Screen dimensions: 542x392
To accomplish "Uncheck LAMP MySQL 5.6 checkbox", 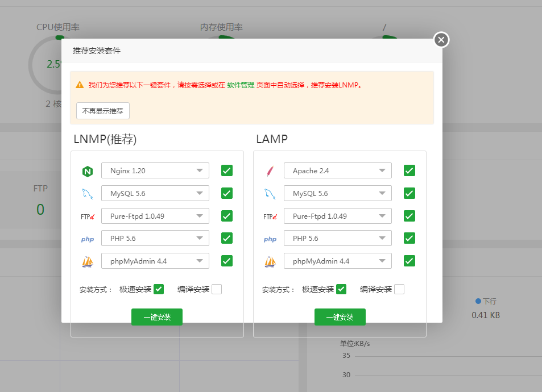I will pyautogui.click(x=409, y=193).
